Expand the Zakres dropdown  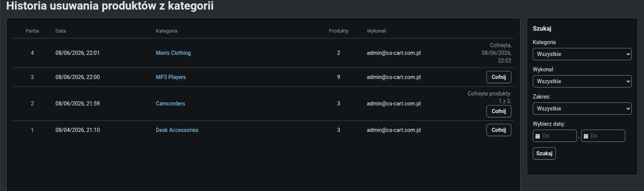582,109
